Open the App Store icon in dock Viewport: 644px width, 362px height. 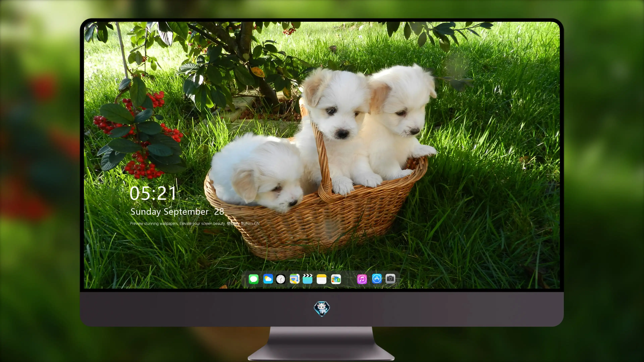tap(377, 279)
